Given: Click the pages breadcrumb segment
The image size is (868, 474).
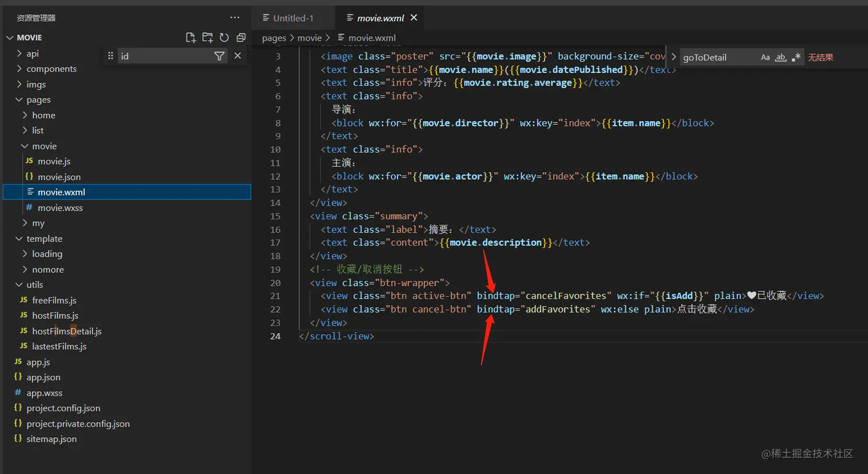Looking at the screenshot, I should [274, 38].
